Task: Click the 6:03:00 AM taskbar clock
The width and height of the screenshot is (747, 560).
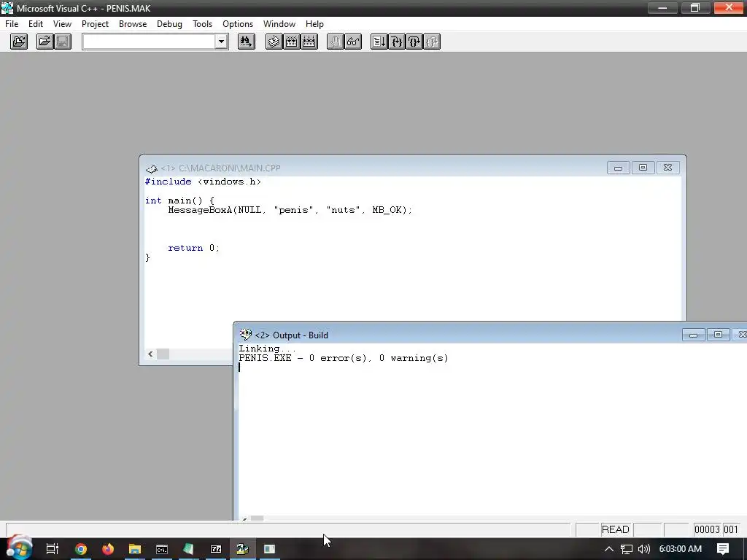Action: [681, 549]
